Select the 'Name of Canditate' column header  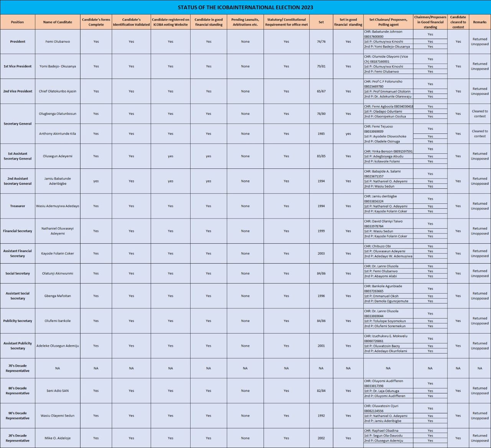point(58,22)
